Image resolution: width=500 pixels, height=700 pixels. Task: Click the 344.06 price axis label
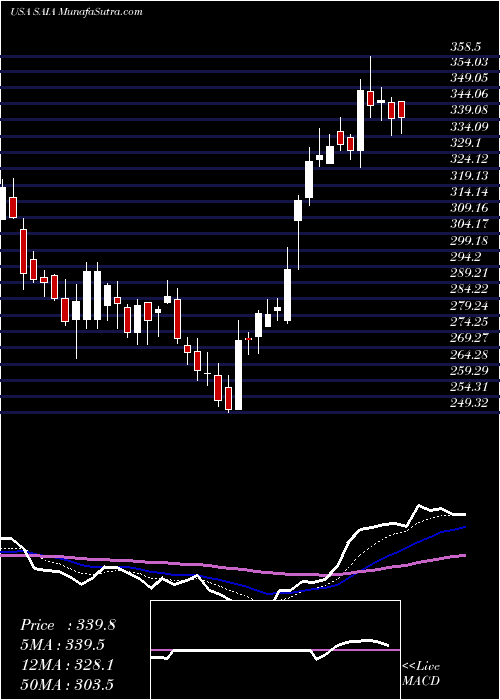click(468, 94)
